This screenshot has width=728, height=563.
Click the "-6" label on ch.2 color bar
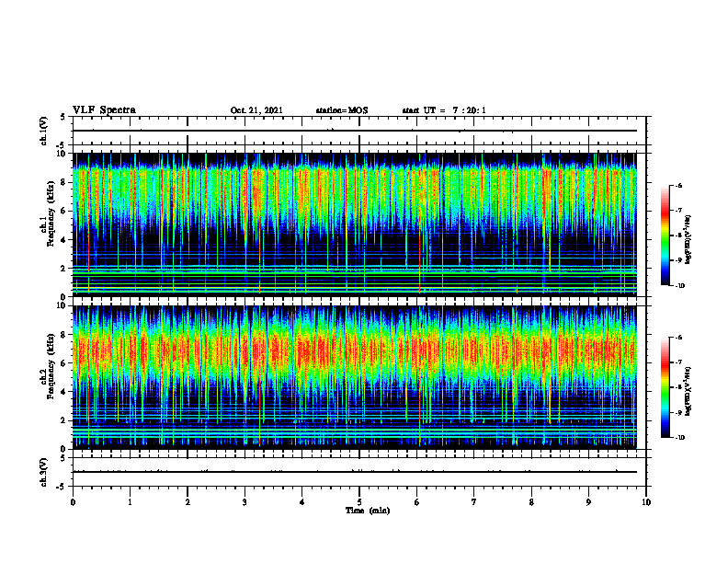(678, 338)
